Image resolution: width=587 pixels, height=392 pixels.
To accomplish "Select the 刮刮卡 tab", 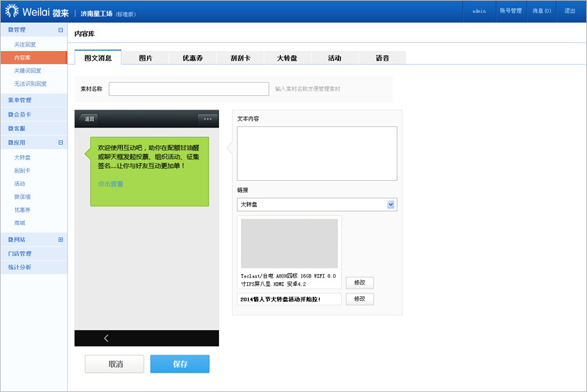I will click(x=240, y=58).
